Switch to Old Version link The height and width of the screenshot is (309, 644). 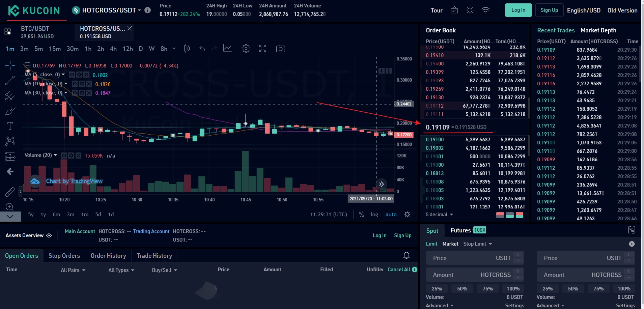click(622, 10)
